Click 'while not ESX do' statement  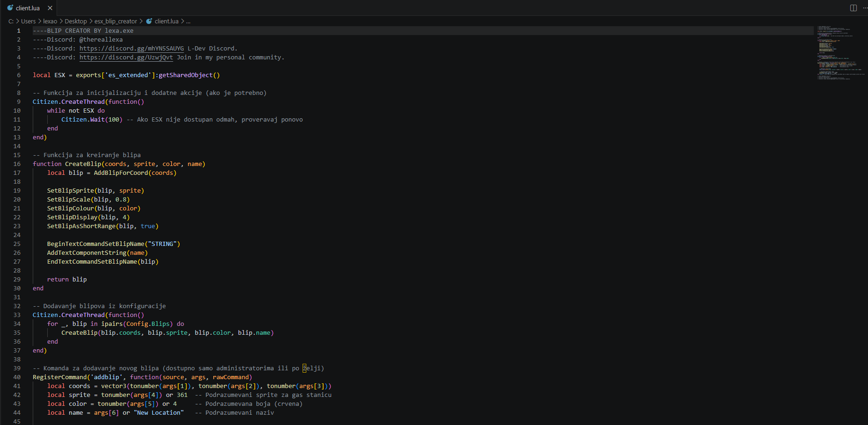click(76, 111)
